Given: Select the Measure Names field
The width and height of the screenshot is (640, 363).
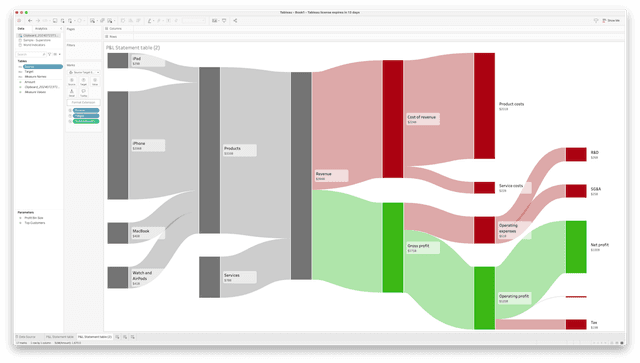Looking at the screenshot, I should (36, 77).
